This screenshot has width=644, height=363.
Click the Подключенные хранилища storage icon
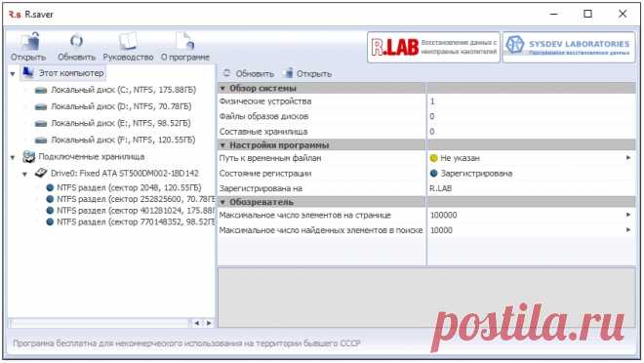click(28, 156)
